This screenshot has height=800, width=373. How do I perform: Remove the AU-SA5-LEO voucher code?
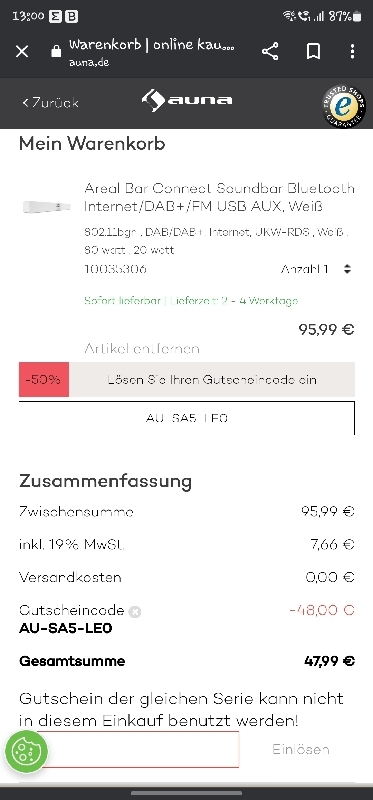coord(135,612)
